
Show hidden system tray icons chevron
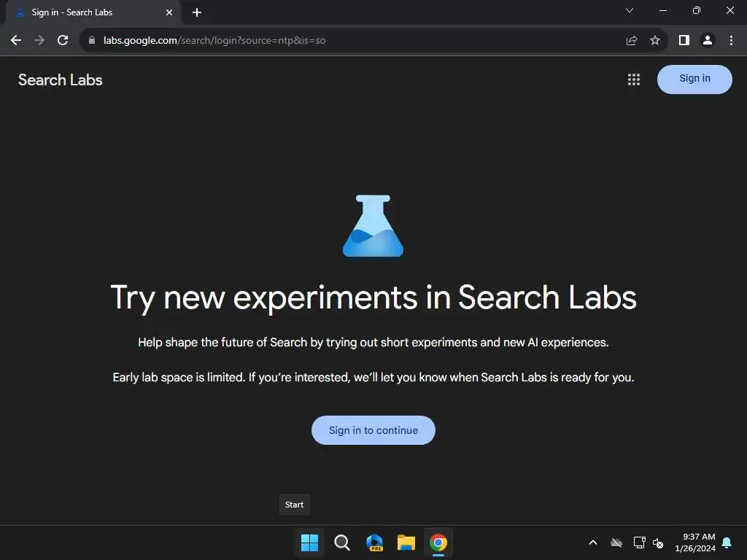(593, 542)
